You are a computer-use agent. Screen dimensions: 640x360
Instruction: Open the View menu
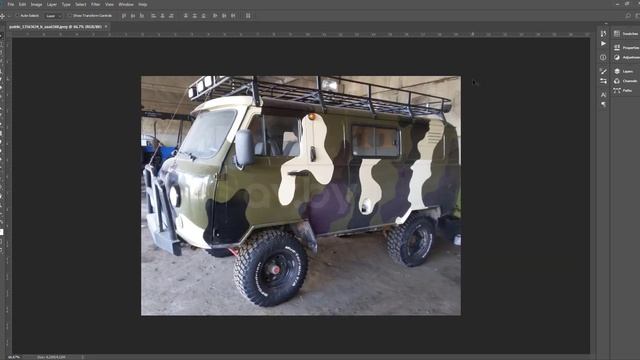[109, 4]
